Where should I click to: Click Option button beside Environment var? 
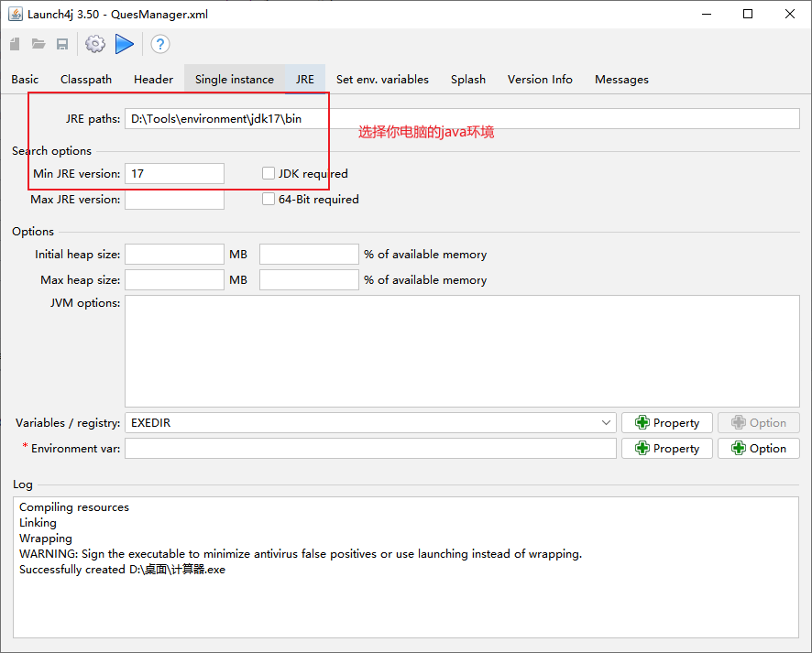759,449
